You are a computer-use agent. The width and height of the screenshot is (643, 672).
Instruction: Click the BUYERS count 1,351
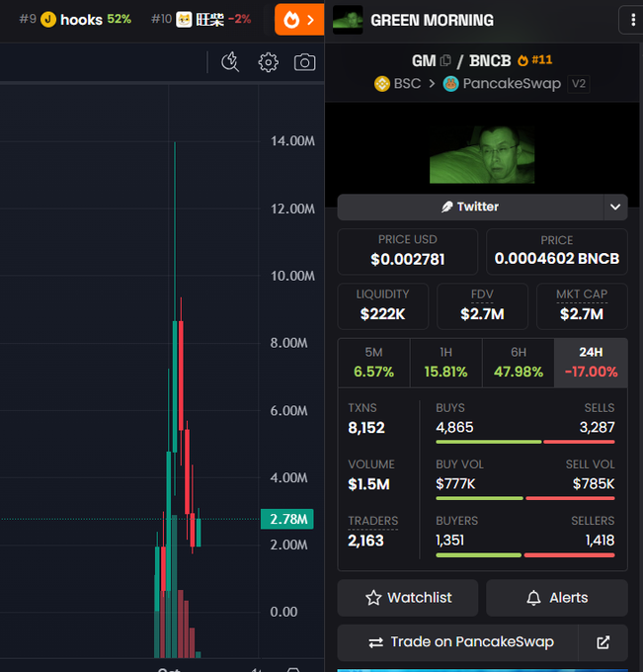click(x=449, y=541)
